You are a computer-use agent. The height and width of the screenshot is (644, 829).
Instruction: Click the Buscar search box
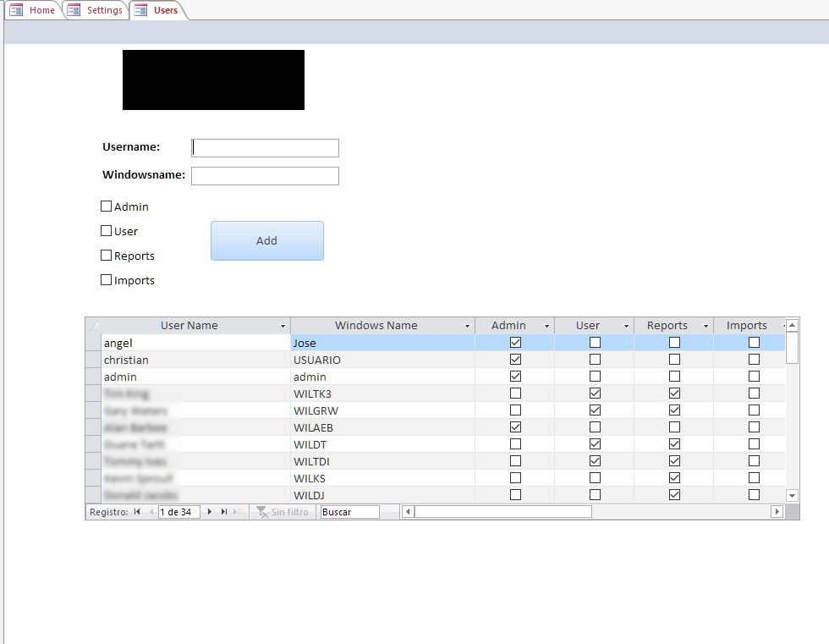coord(349,512)
